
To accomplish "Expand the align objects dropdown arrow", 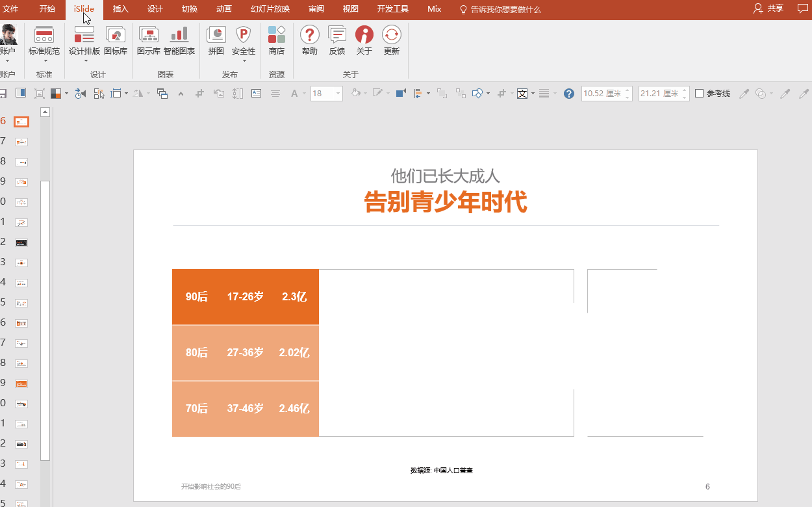I will tap(428, 94).
